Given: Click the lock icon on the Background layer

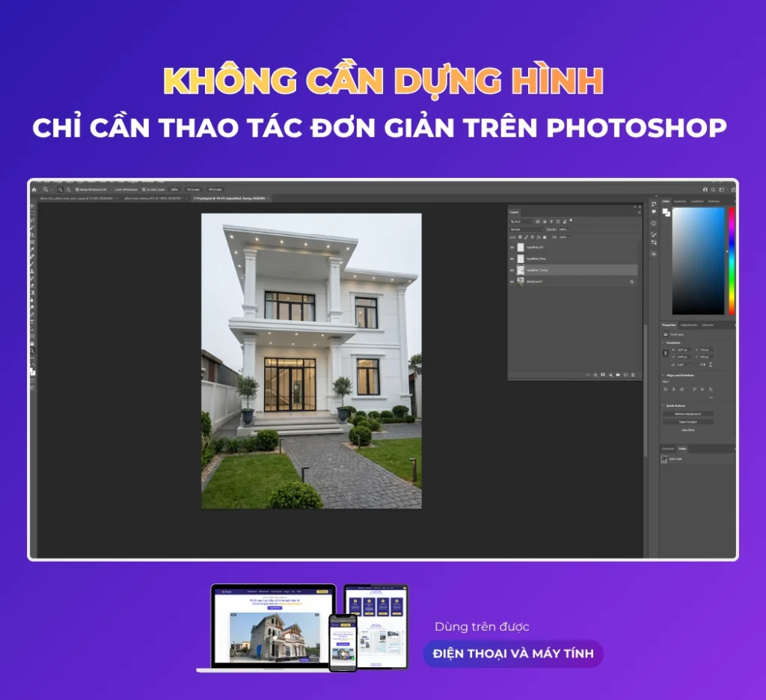Looking at the screenshot, I should point(632,282).
